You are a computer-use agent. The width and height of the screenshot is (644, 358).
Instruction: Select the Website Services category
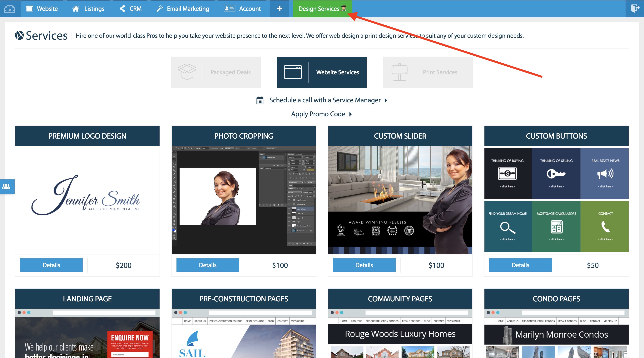(x=322, y=72)
